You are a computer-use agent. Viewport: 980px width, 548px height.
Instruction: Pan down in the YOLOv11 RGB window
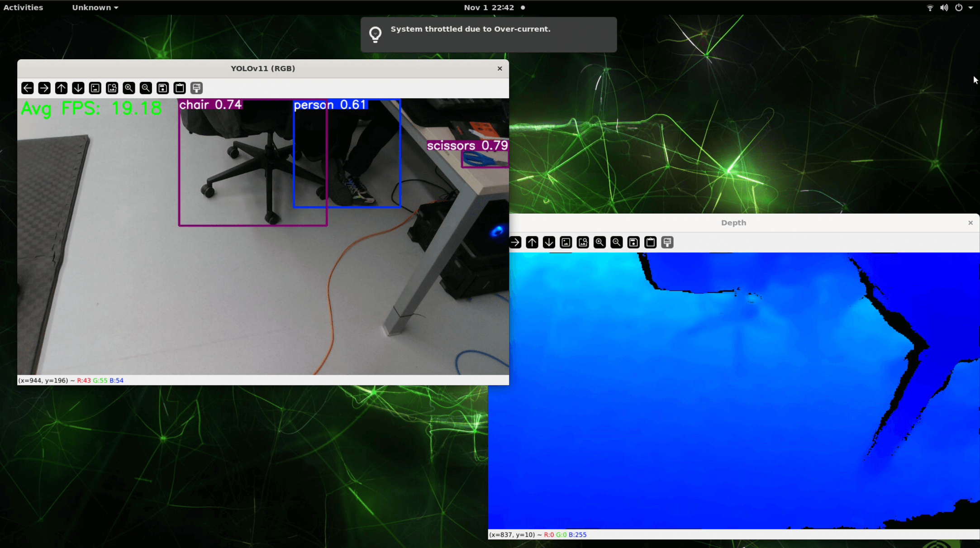(78, 88)
